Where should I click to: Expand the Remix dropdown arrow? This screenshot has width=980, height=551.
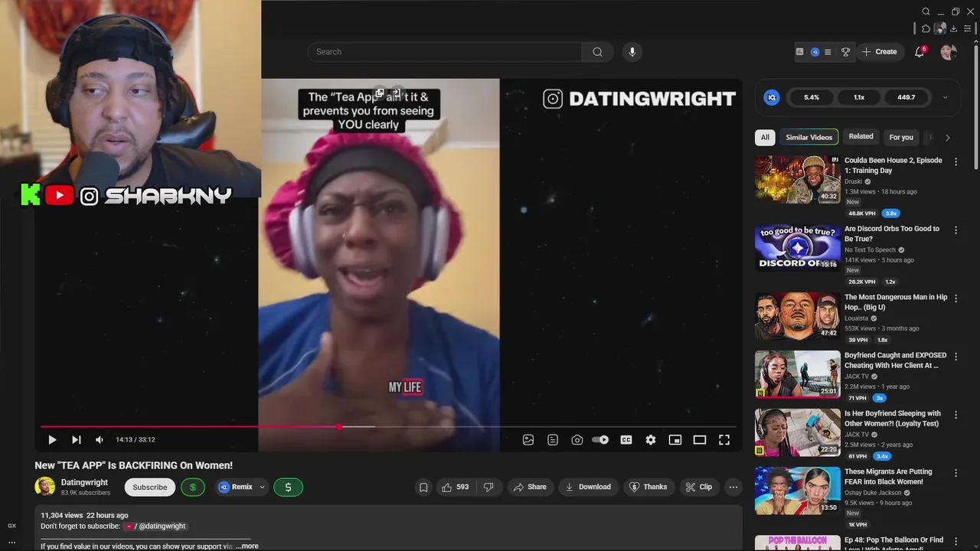point(263,487)
